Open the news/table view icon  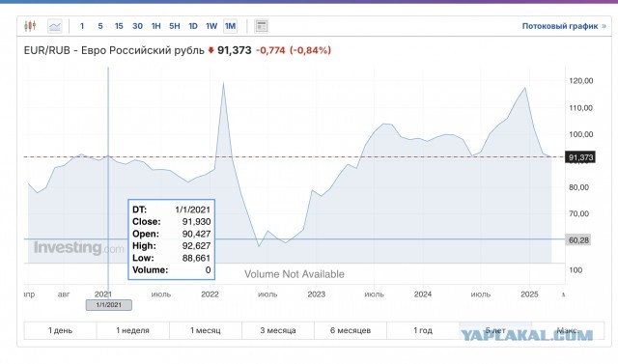coord(262,26)
